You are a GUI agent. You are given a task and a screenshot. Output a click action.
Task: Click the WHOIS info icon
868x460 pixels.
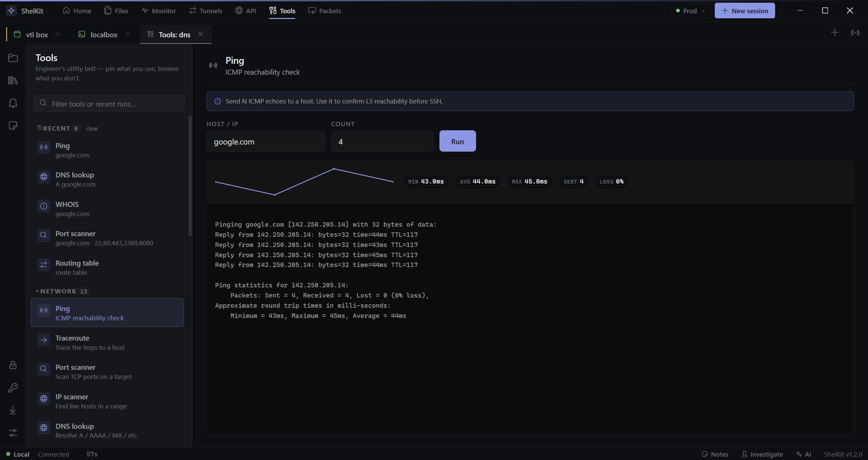coord(44,206)
